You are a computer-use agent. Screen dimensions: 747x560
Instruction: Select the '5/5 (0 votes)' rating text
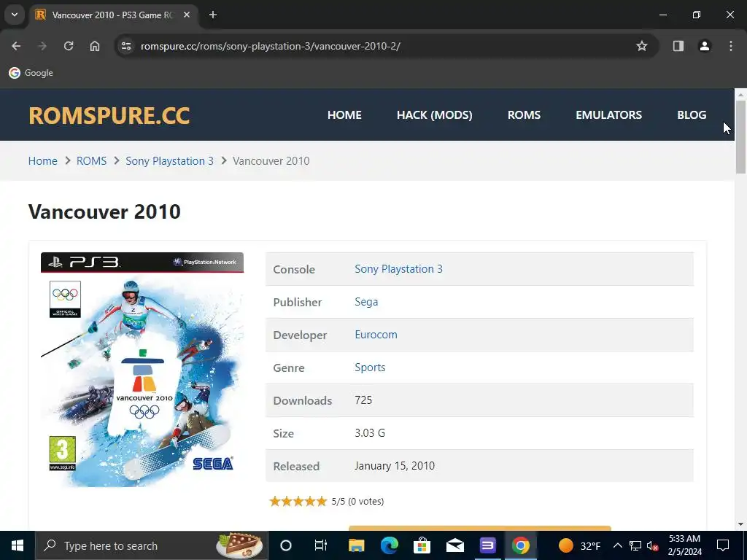pyautogui.click(x=357, y=502)
